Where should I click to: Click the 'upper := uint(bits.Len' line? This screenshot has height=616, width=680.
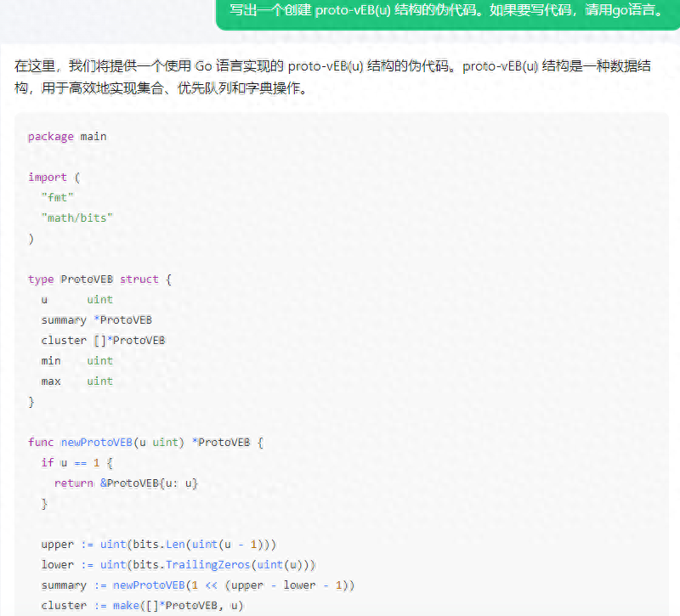159,544
